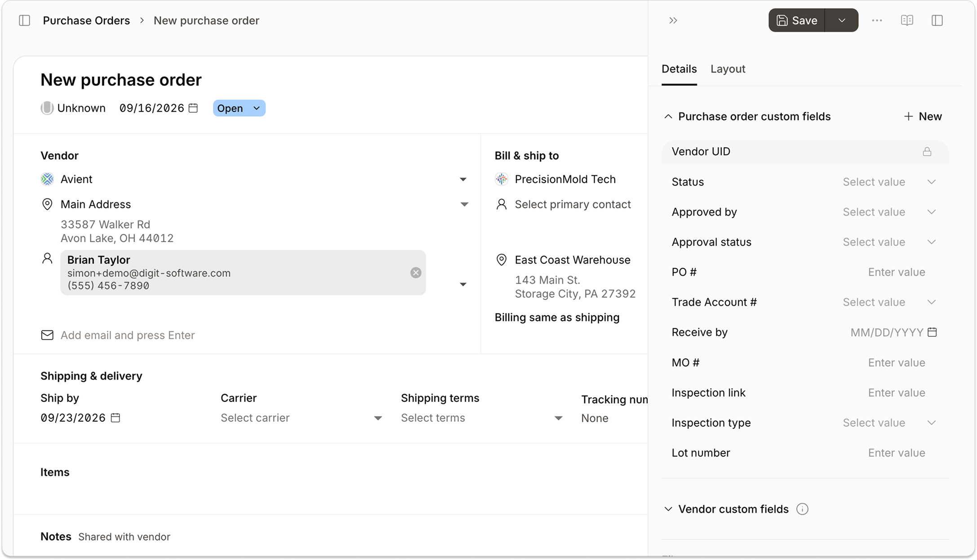Click the Vendor UID lock icon
Viewport: 977px width, 560px height.
927,152
